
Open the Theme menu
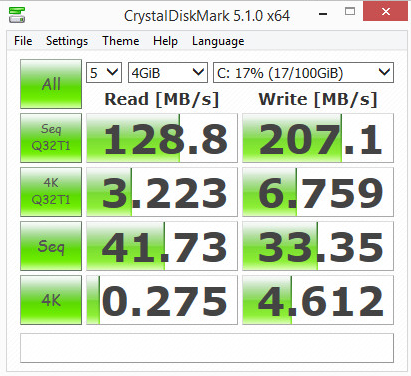[121, 41]
